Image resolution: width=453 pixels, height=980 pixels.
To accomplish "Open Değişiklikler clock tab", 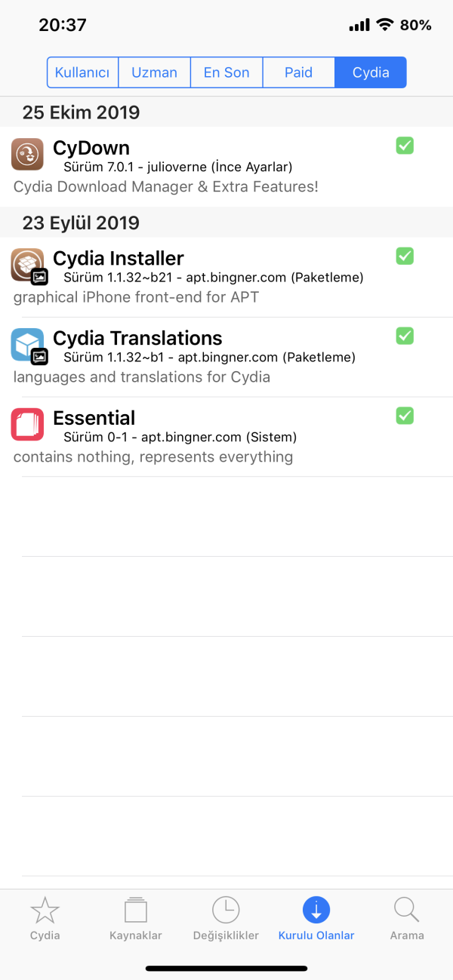I will (x=226, y=919).
